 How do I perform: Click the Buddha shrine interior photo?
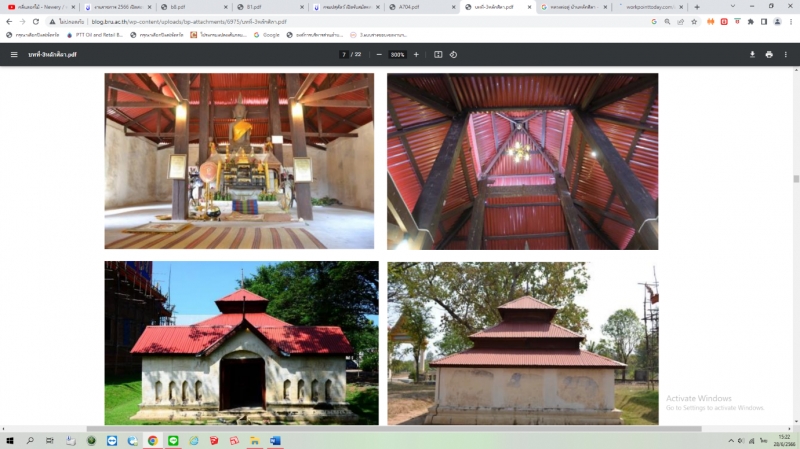(x=239, y=161)
